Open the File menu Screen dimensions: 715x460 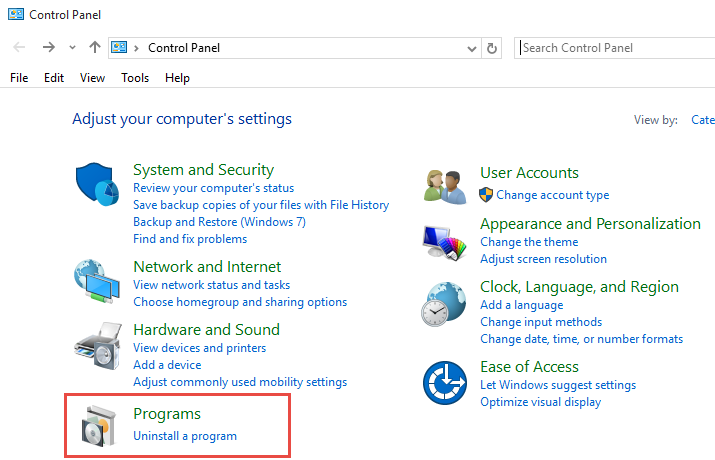point(19,78)
